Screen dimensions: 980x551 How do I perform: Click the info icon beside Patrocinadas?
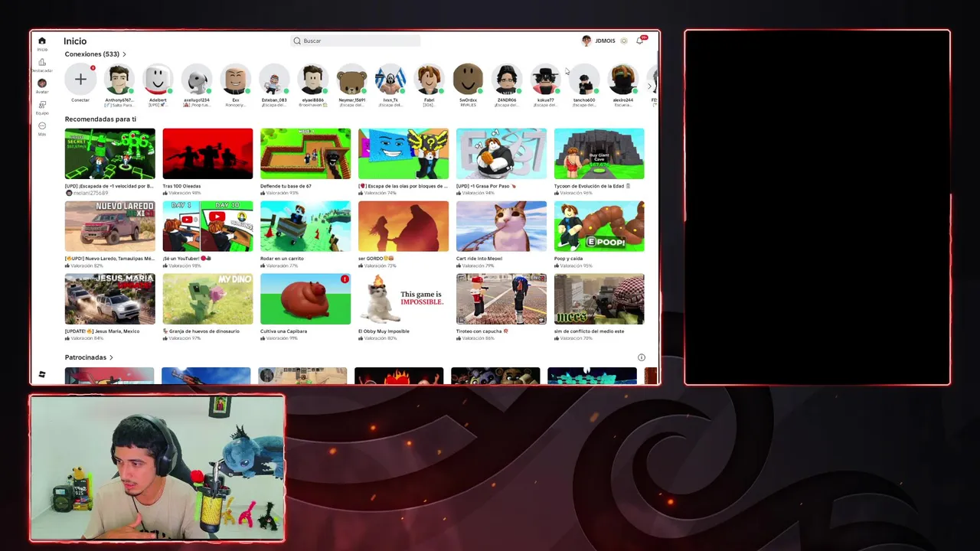(x=642, y=357)
